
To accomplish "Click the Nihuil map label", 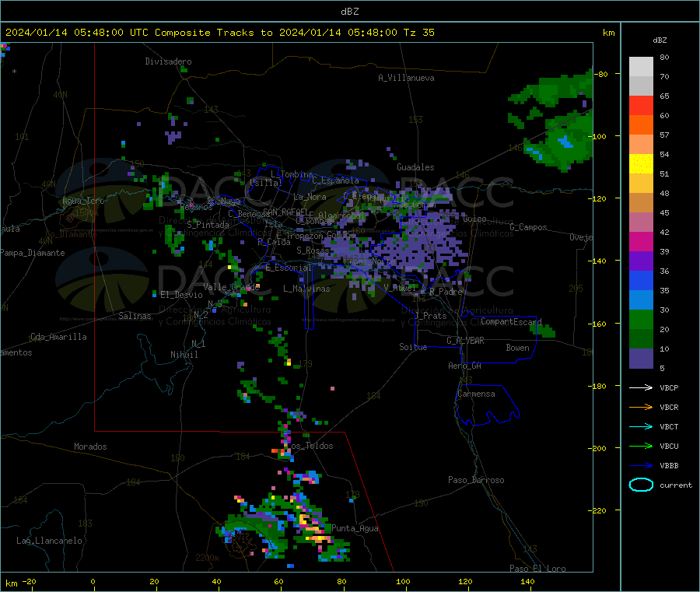I will point(184,355).
